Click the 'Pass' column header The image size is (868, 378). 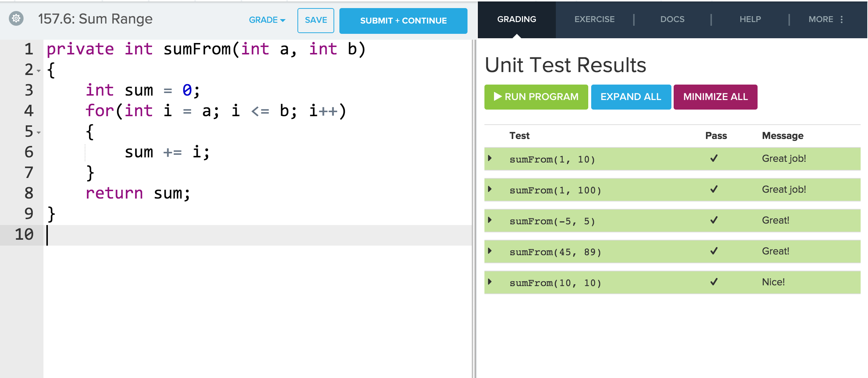(x=716, y=136)
